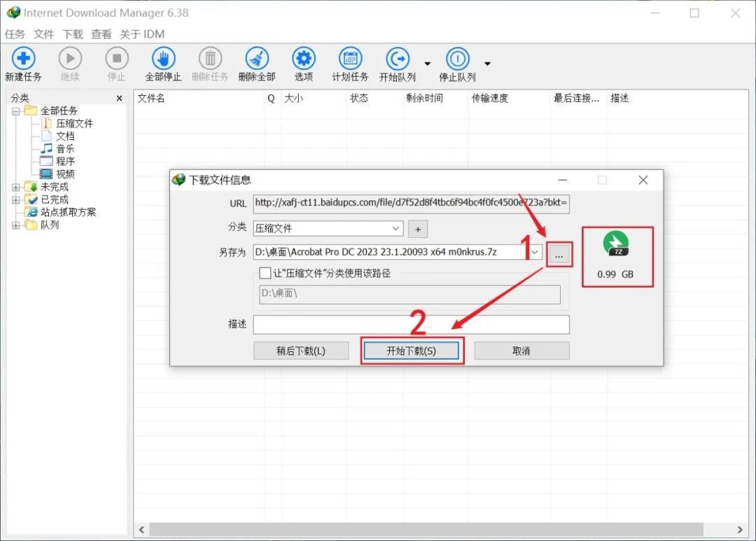Close the 下载文件信息 dialog

643,181
